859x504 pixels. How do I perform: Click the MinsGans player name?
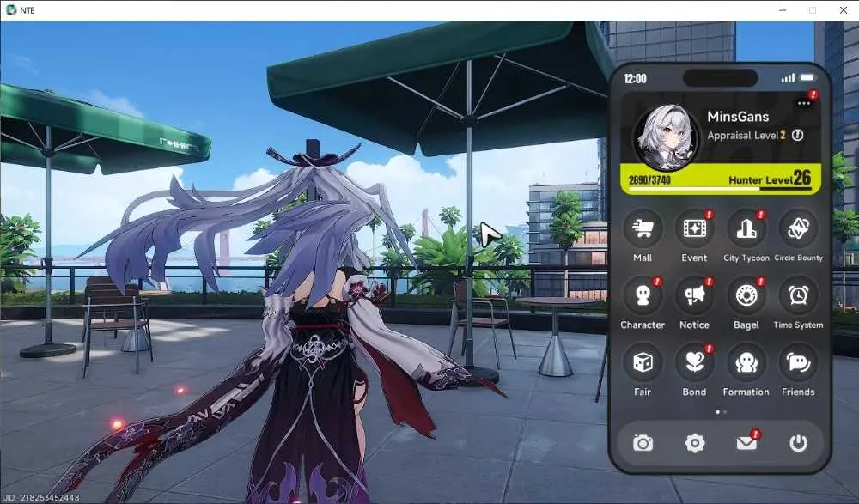[x=738, y=117]
